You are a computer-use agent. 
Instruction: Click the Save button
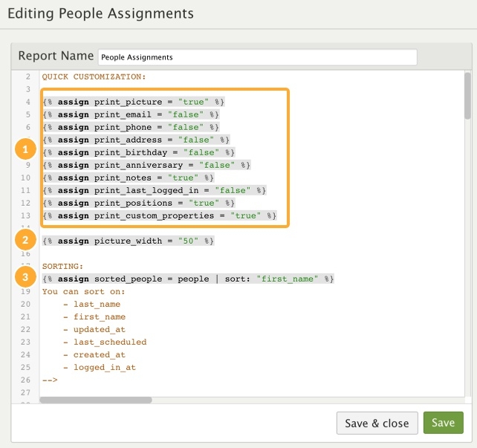click(x=444, y=423)
